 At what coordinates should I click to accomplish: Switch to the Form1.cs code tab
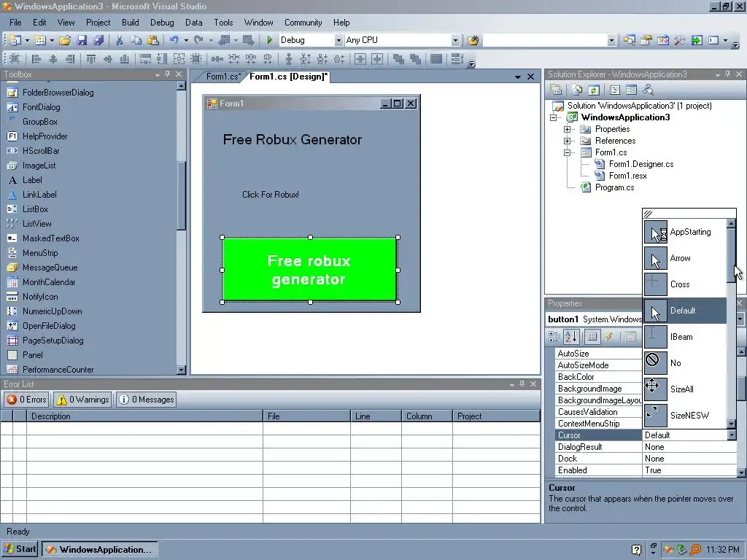point(222,77)
